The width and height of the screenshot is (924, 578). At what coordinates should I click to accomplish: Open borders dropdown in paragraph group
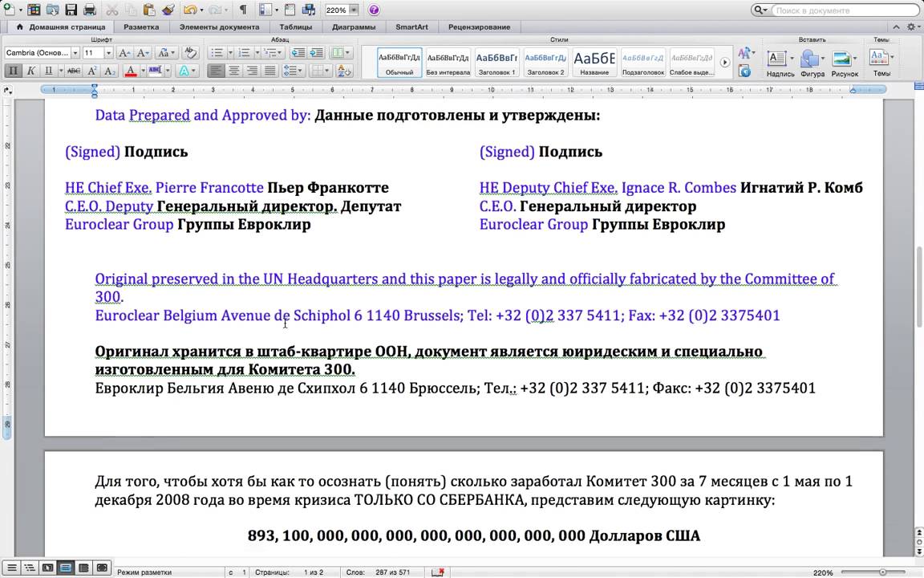coord(321,71)
